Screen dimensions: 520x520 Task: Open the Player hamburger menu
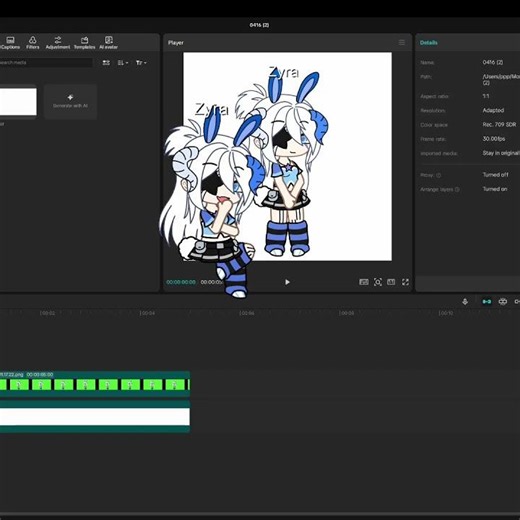402,43
